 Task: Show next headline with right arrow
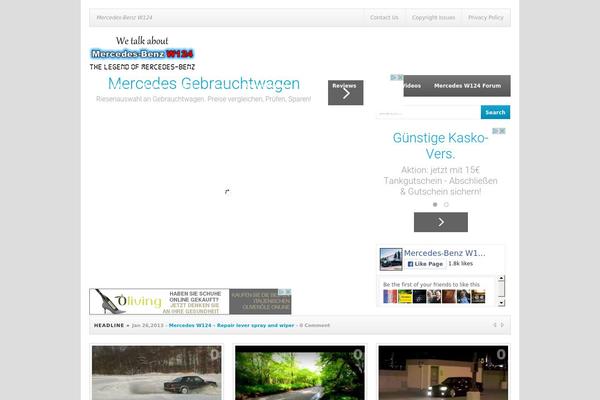click(502, 325)
